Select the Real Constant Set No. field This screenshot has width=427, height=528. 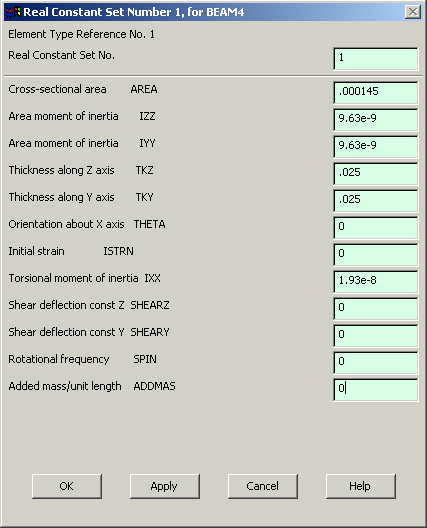(375, 59)
